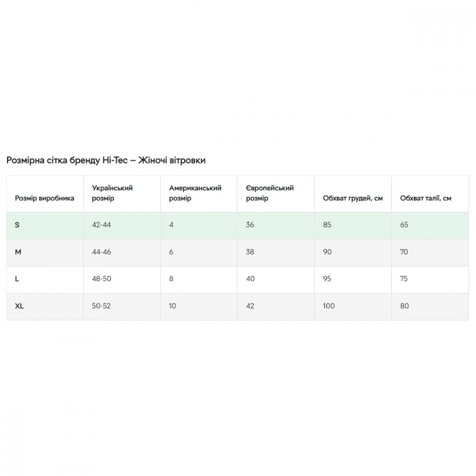Click the 'Розмір виробника' column header
This screenshot has width=476, height=476.
click(x=45, y=198)
